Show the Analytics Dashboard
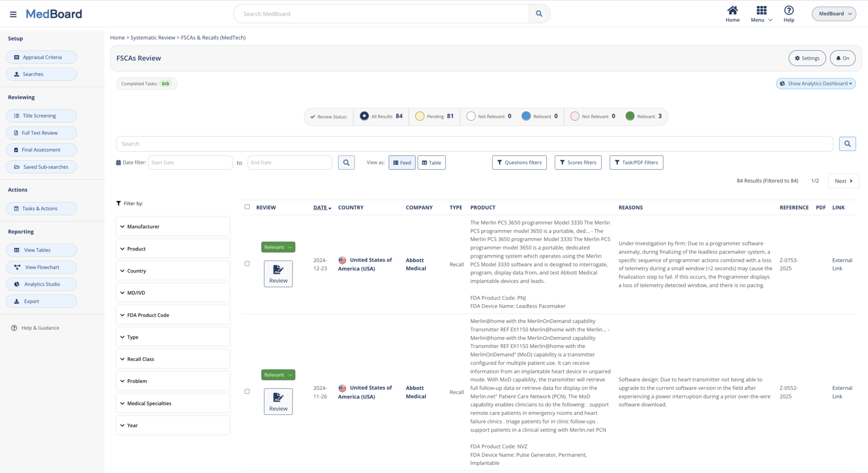The height and width of the screenshot is (473, 868). coord(815,83)
